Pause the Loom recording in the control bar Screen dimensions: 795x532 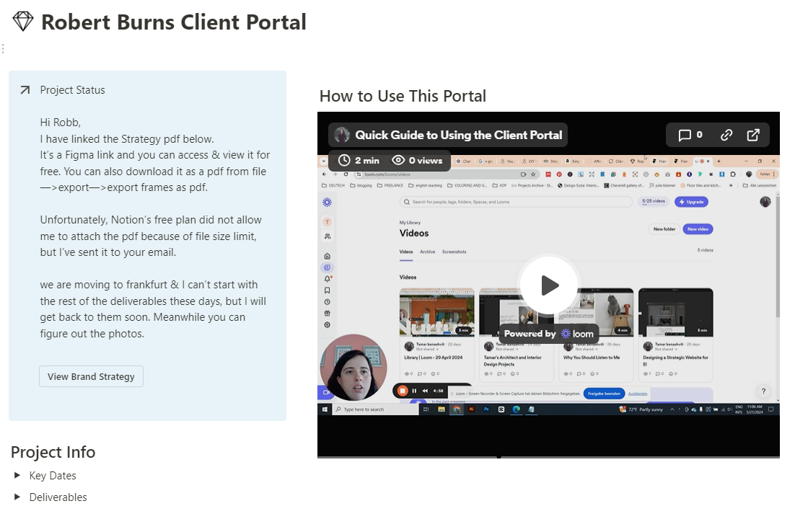[414, 389]
